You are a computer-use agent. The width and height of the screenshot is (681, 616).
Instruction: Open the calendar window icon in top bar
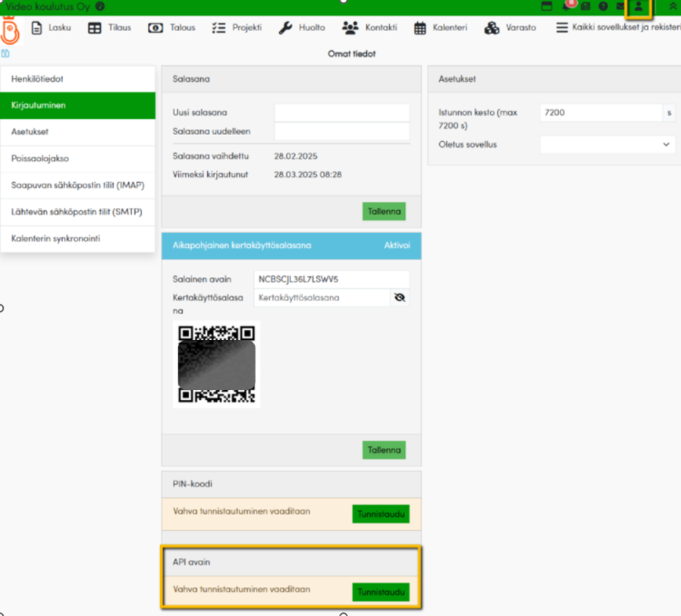(545, 6)
